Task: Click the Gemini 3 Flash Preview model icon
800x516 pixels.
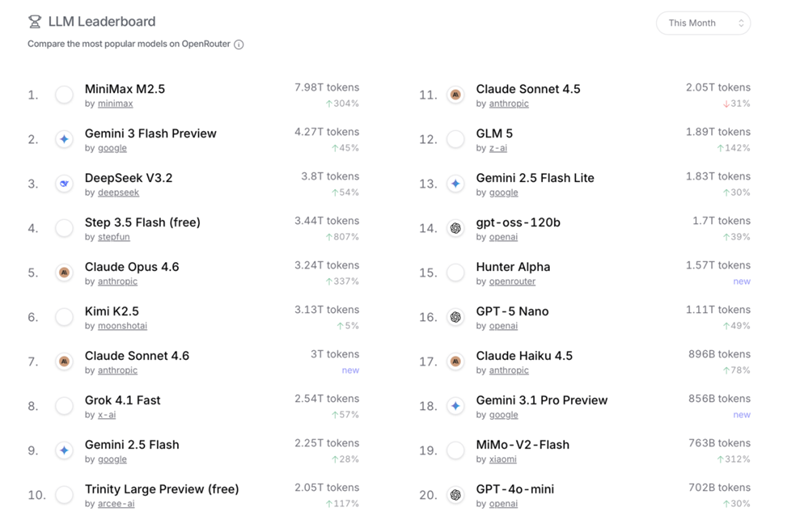Action: [64, 140]
